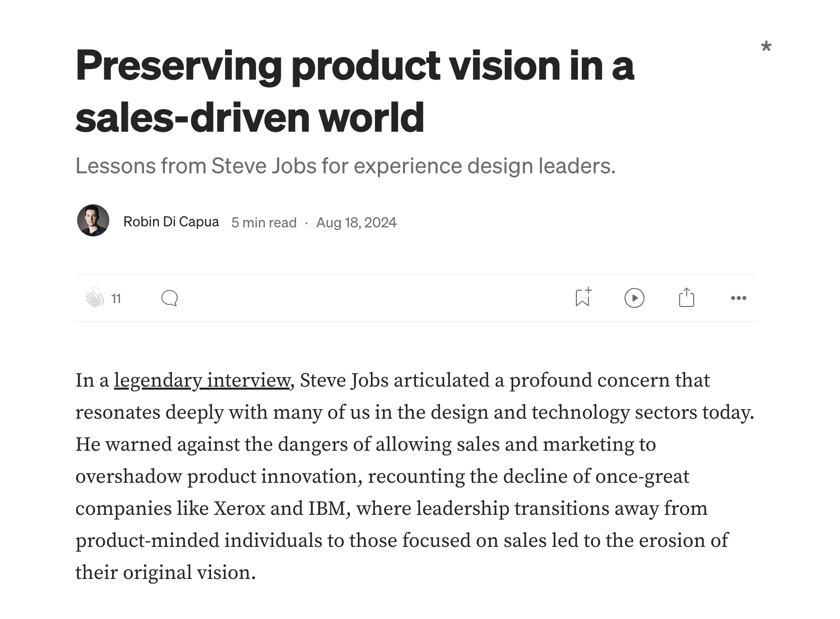The height and width of the screenshot is (619, 840).
Task: Open the comment responses icon
Action: tap(169, 298)
